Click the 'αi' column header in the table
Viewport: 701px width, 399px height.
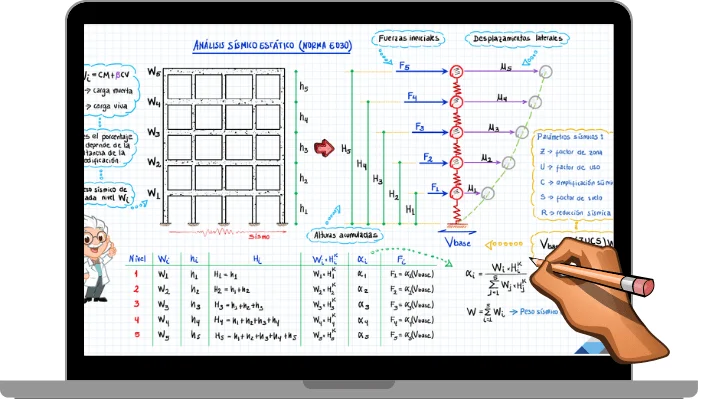362,259
